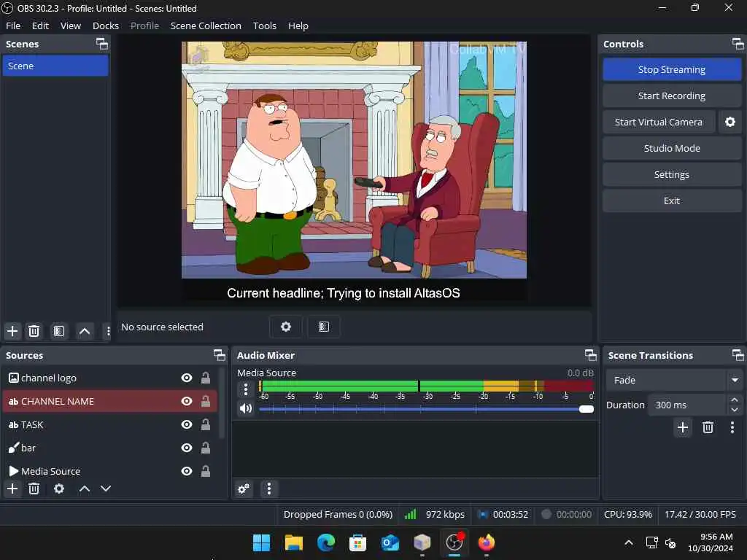Viewport: 747px width, 560px height.
Task: Undock the Controls panel
Action: click(x=738, y=44)
